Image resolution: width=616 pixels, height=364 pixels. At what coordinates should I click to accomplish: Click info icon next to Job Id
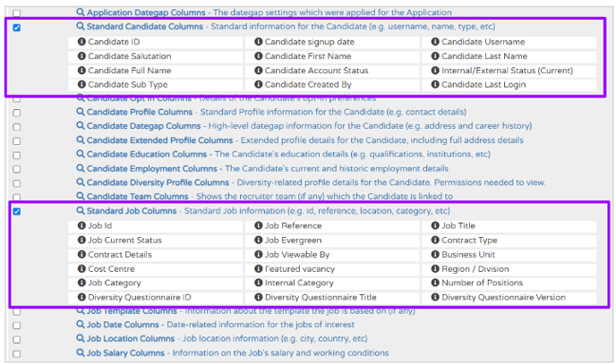(x=81, y=225)
